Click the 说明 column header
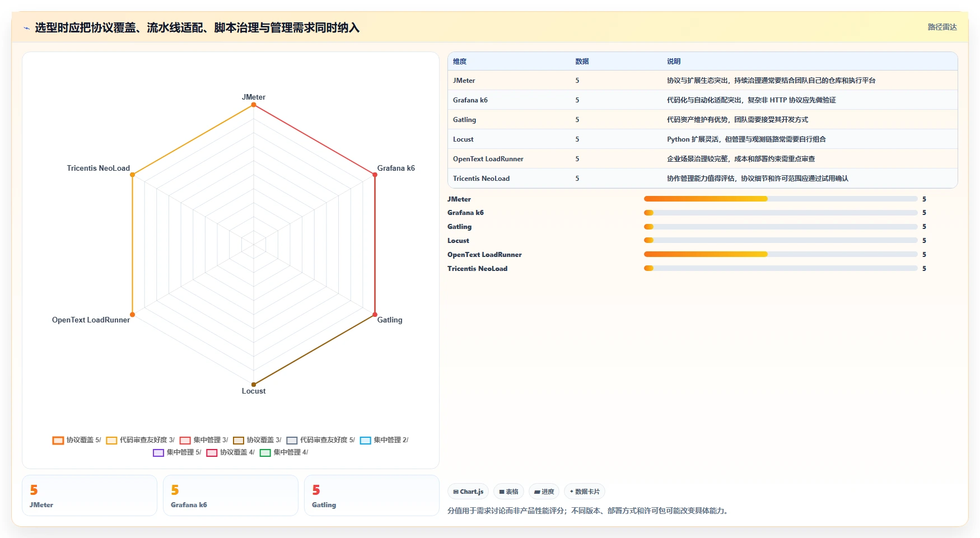Screen dimensions: 980x538 tap(674, 62)
